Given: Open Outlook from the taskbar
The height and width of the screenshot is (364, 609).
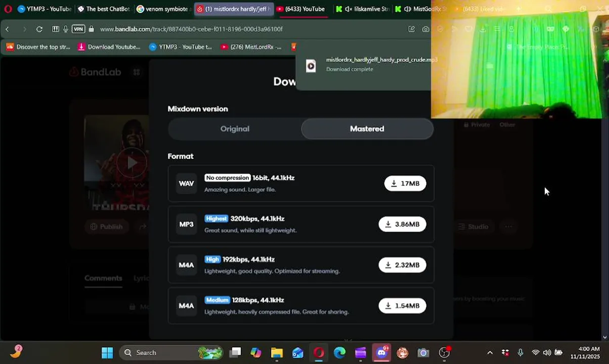Looking at the screenshot, I should [297, 353].
